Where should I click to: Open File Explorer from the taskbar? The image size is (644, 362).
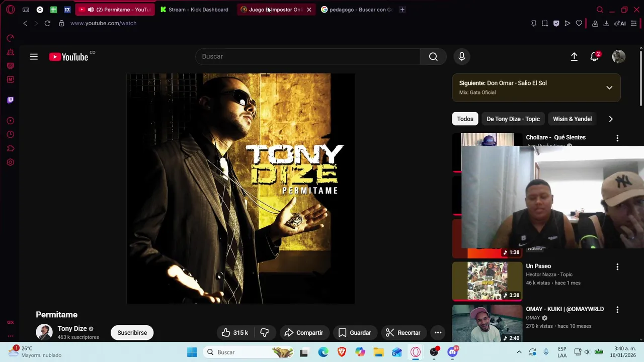click(378, 352)
